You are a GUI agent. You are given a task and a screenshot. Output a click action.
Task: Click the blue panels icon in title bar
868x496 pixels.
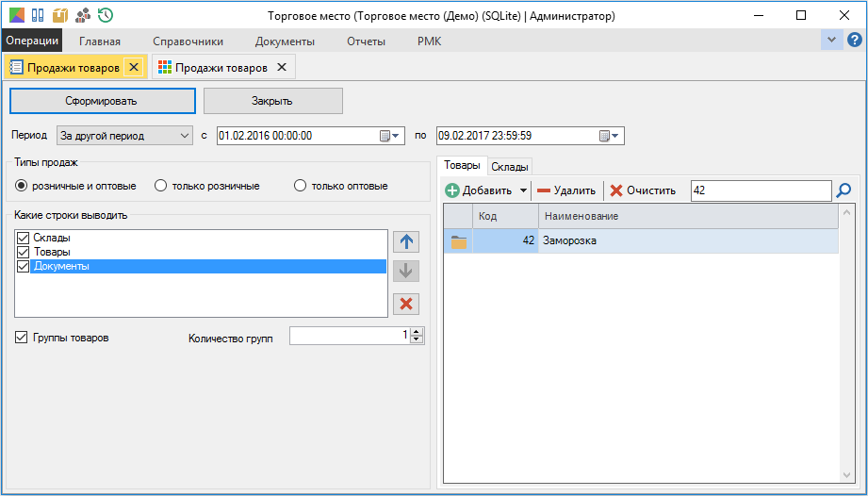[x=38, y=15]
